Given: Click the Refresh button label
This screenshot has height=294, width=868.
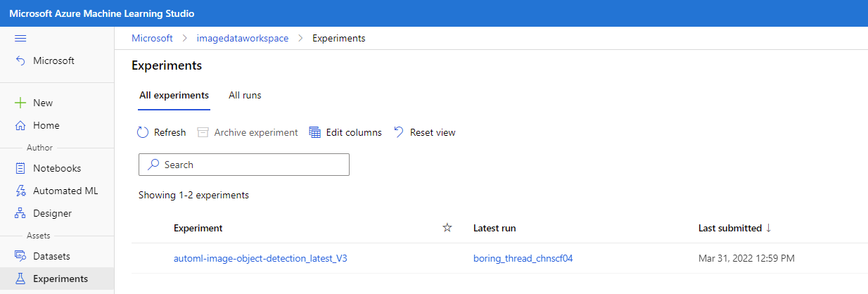Looking at the screenshot, I should [170, 132].
